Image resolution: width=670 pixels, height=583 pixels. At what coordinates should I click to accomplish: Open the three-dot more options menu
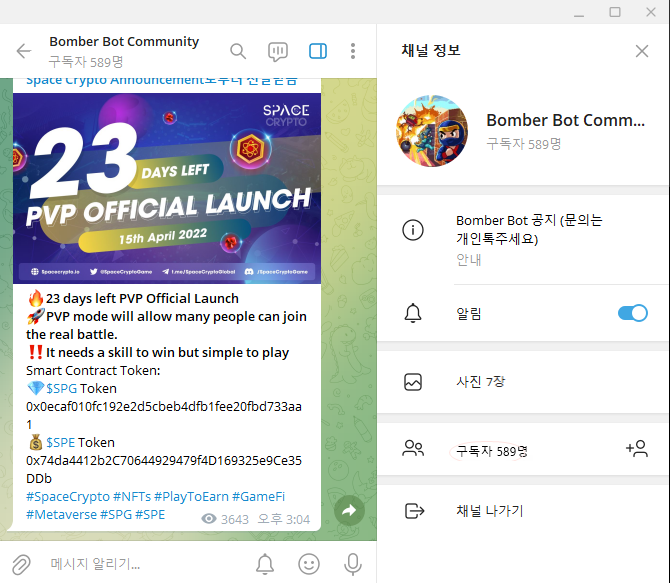point(353,51)
